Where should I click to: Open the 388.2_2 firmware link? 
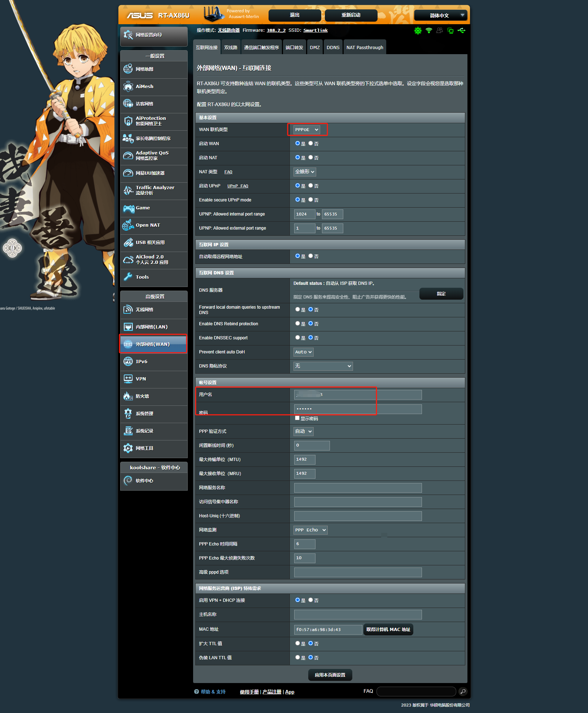[x=276, y=30]
